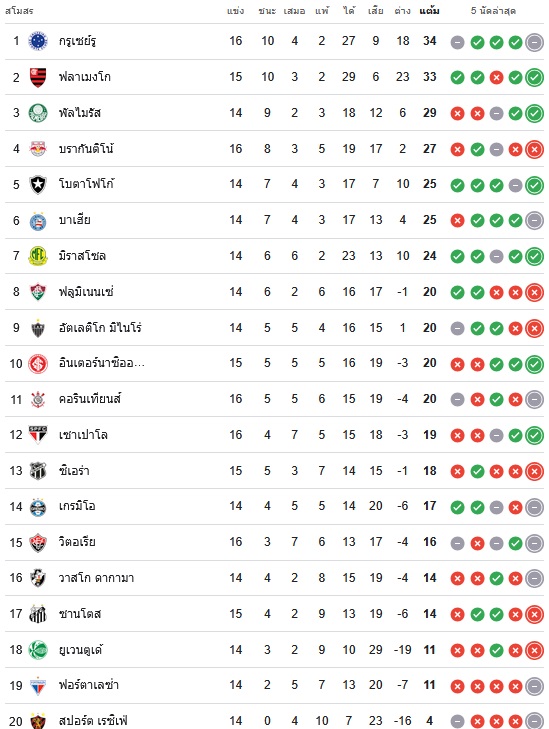
Task: Sort by the แต้ม points column header
Action: tap(429, 11)
